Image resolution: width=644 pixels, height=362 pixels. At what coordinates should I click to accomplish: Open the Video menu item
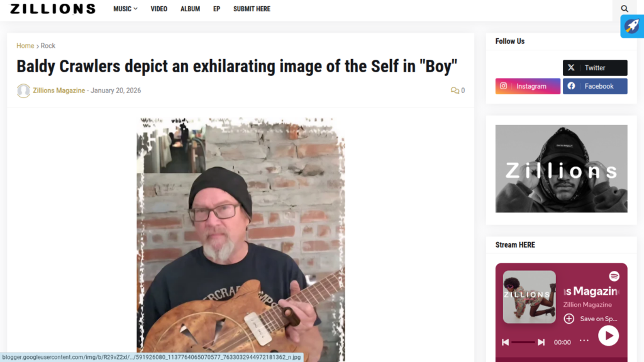click(x=158, y=9)
